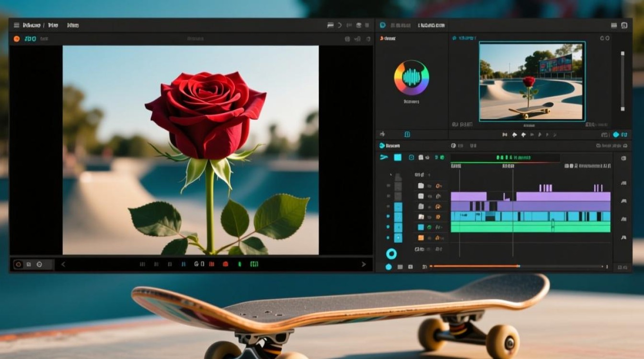Image resolution: width=644 pixels, height=359 pixels.
Task: Click the solid cyan square in timeline toolbar
Action: 398,157
